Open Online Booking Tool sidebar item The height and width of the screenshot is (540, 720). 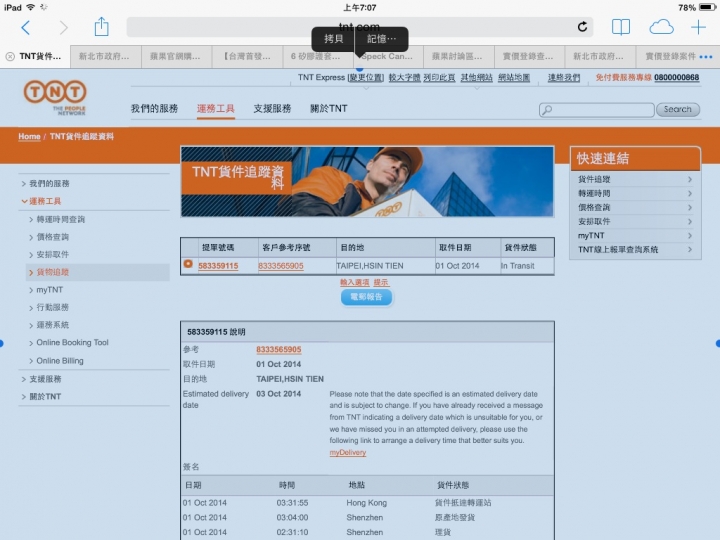(72, 343)
